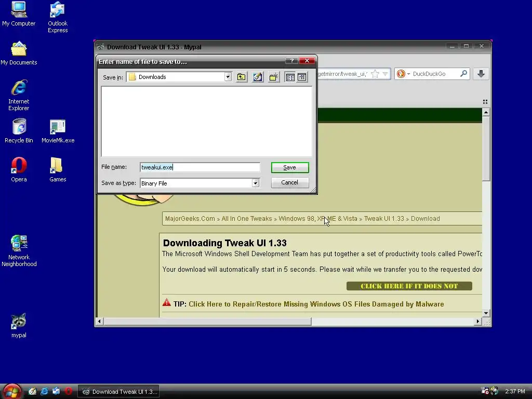Click the taskbar clock showing 2:37 PM
The width and height of the screenshot is (532, 399).
(x=515, y=392)
